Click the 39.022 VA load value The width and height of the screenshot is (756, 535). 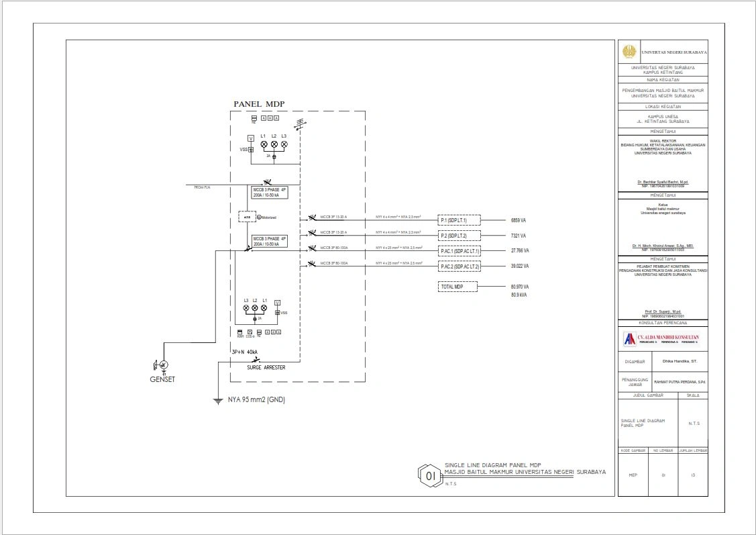pos(520,266)
